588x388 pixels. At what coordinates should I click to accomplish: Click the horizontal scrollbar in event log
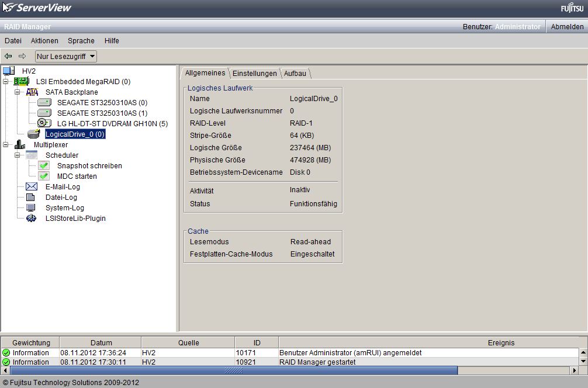click(x=234, y=370)
